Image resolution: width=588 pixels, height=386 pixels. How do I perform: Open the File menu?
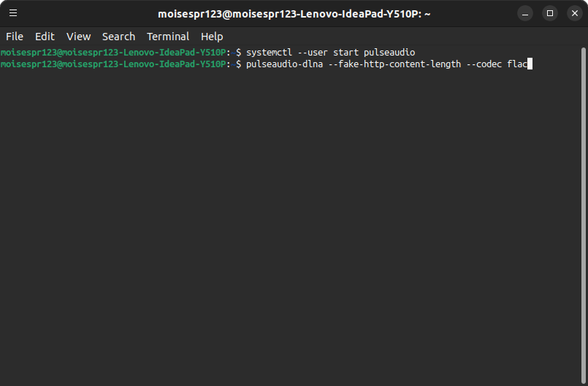click(x=15, y=37)
